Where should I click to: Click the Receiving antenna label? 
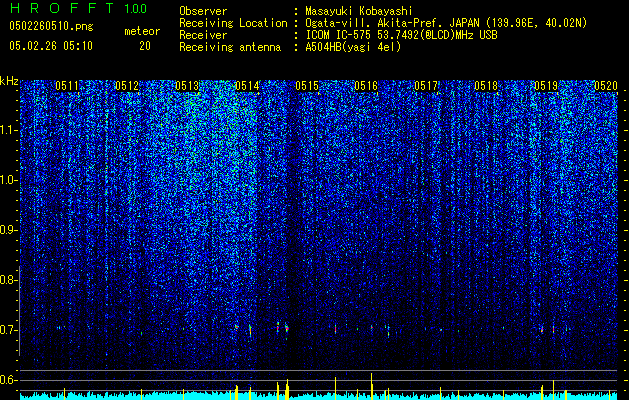[x=230, y=47]
